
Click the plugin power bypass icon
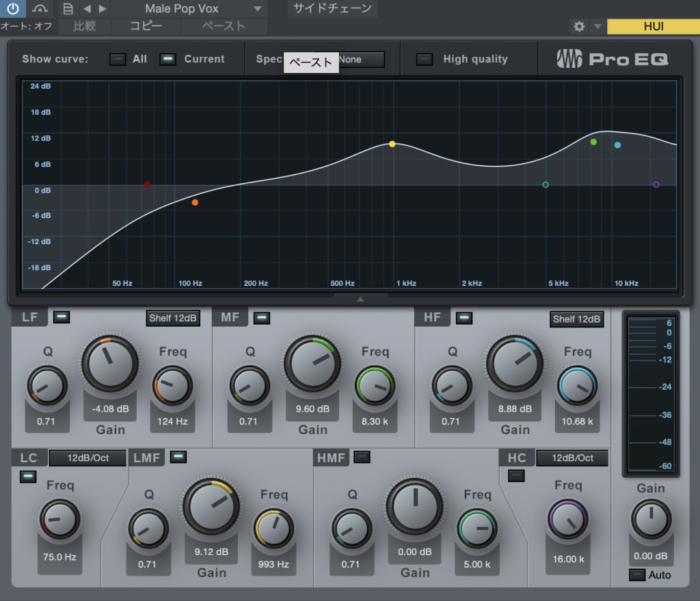(13, 9)
